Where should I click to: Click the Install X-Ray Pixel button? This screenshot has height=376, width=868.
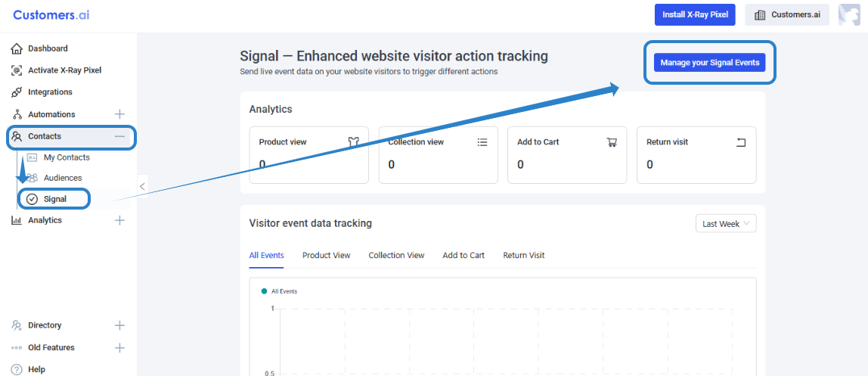[x=695, y=15]
